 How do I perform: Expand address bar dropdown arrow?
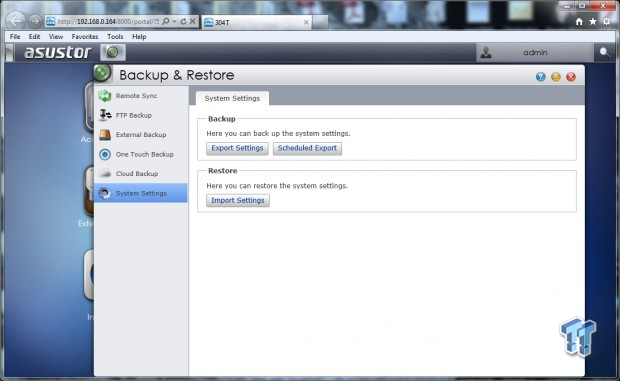[x=174, y=21]
